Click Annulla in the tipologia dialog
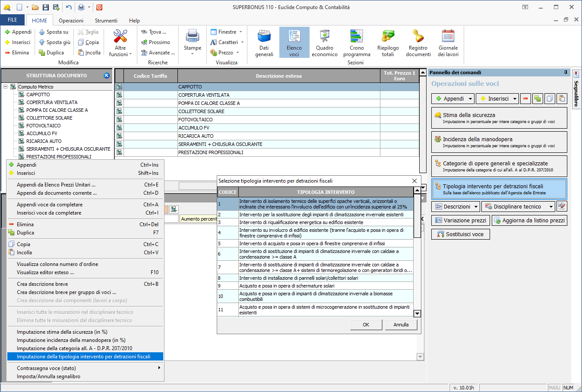Viewport: 582px width, 392px height. point(401,325)
